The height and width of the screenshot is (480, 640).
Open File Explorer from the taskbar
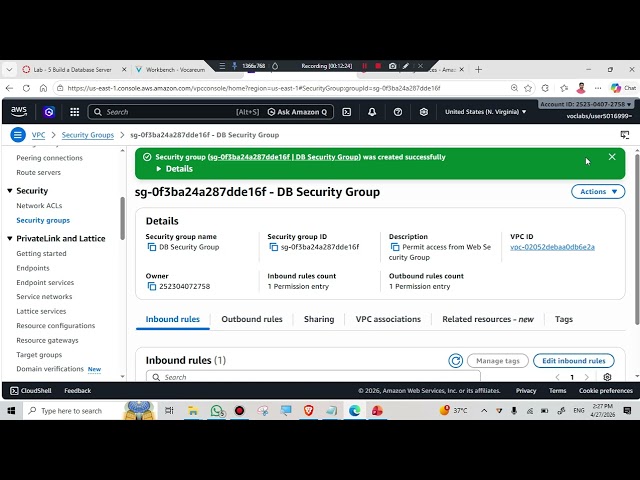coord(193,410)
